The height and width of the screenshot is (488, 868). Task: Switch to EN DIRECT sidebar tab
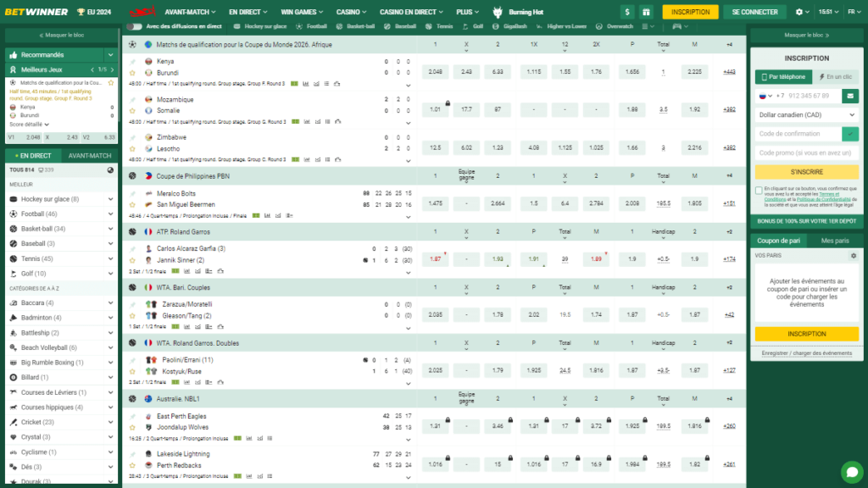point(33,156)
